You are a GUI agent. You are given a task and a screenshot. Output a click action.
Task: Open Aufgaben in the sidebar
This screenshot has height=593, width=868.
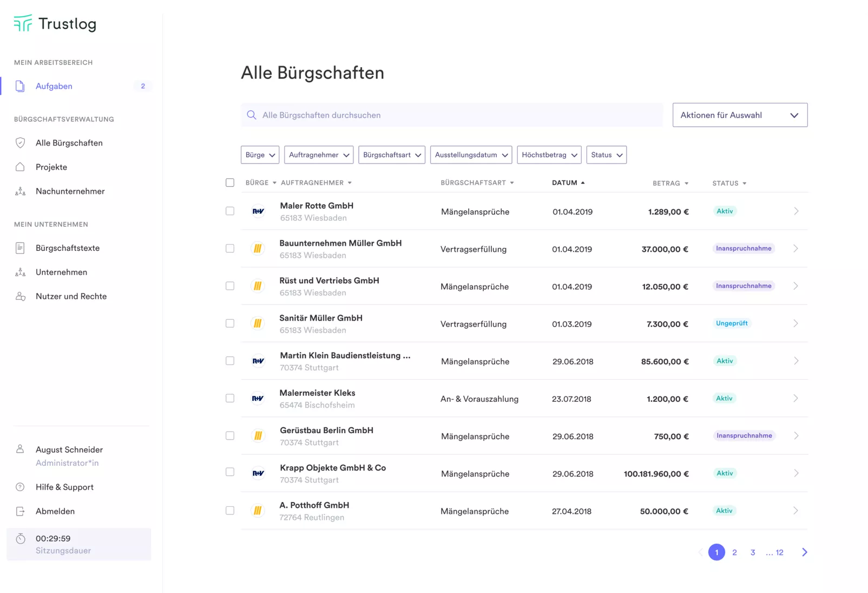[x=54, y=86]
